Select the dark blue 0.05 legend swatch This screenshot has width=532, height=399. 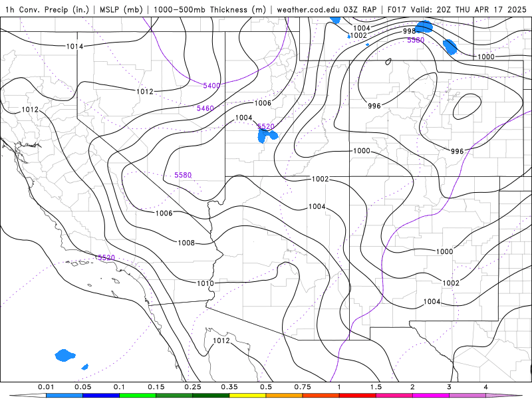(x=101, y=396)
